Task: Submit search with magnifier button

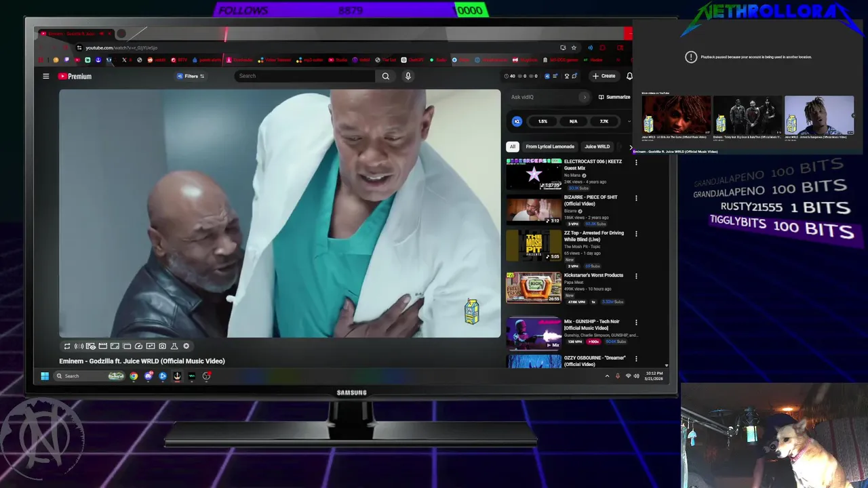Action: tap(386, 76)
